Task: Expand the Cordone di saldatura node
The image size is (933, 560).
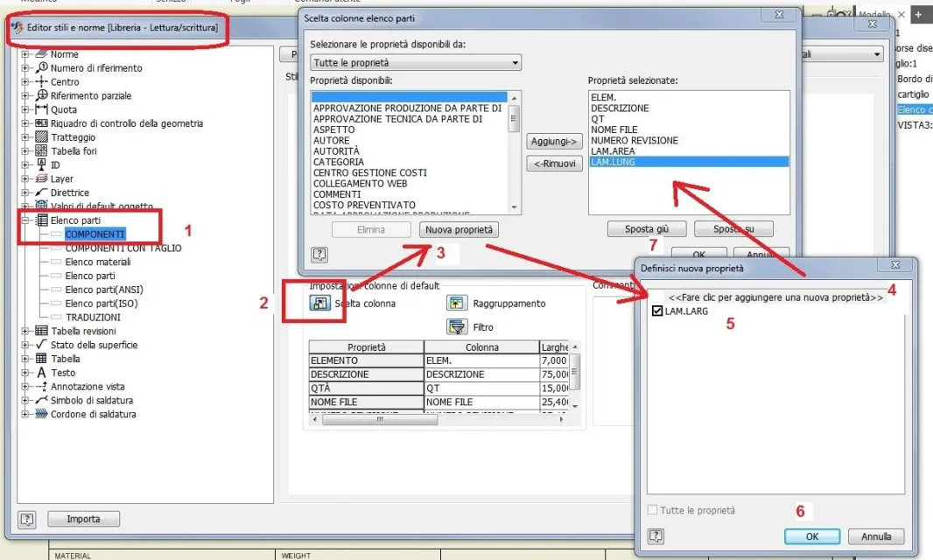Action: point(25,414)
